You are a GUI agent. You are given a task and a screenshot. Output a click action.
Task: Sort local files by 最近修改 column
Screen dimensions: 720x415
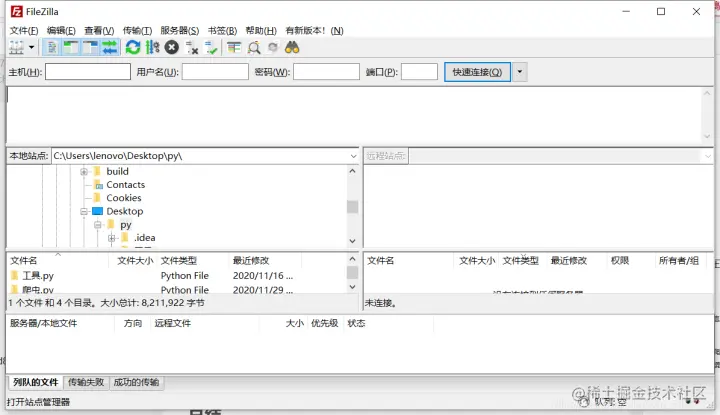point(265,261)
